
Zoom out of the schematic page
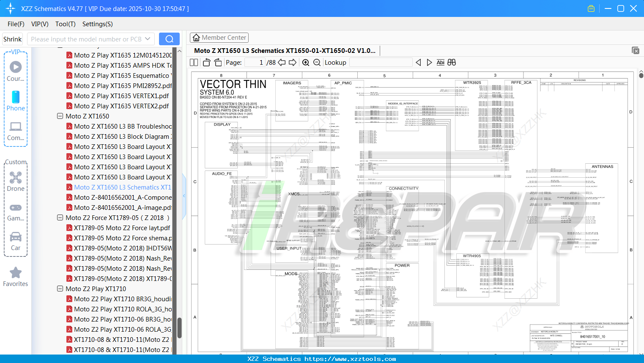316,62
